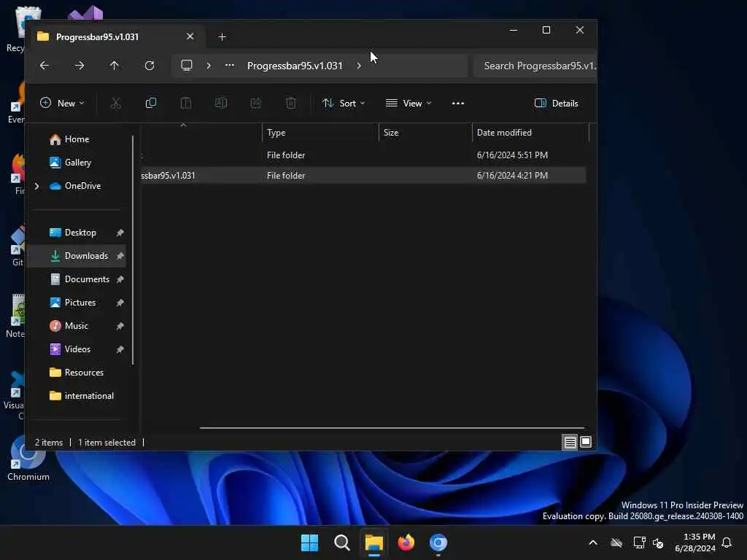Launch Firefox from the taskbar
The image size is (747, 560).
pyautogui.click(x=406, y=542)
